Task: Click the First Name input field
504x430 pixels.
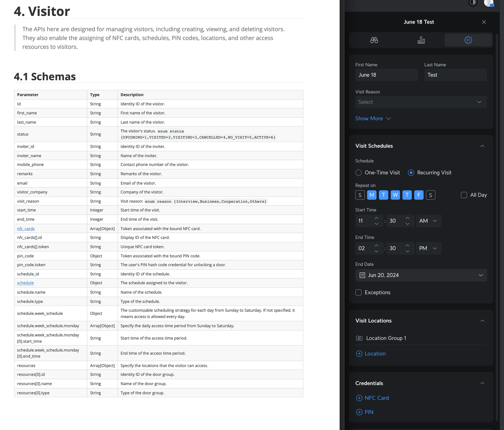Action: (386, 75)
